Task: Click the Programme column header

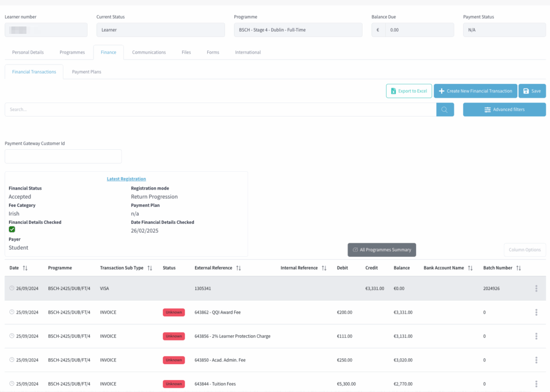Action: click(60, 268)
